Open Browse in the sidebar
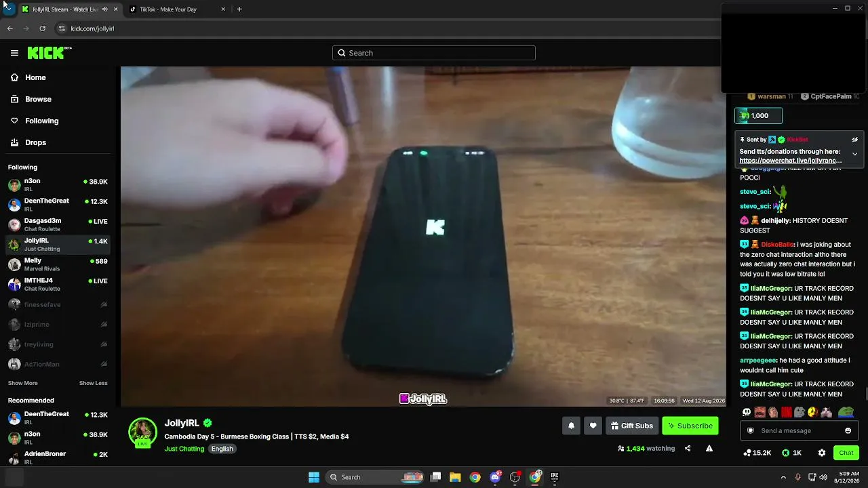 tap(38, 99)
